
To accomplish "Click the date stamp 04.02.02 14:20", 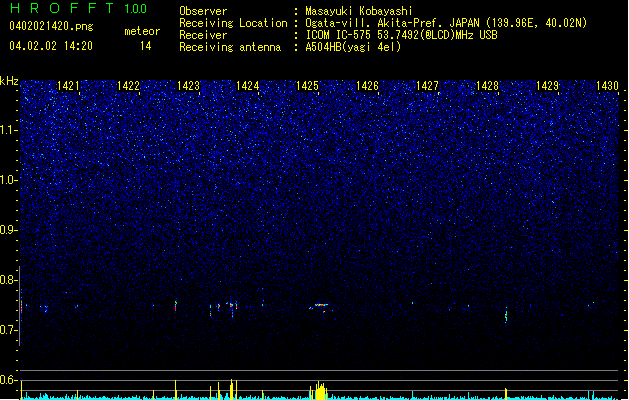I will click(x=51, y=46).
